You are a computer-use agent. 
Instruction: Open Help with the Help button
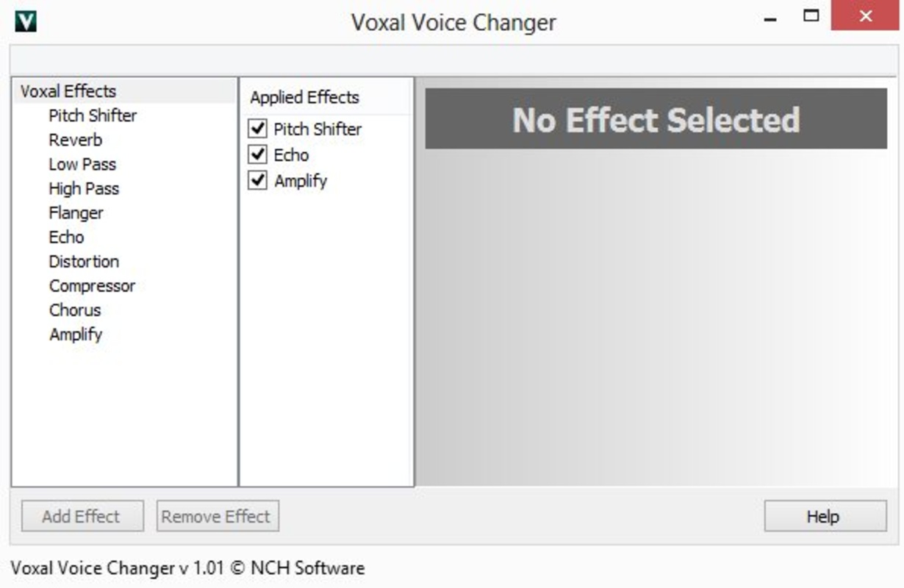pyautogui.click(x=825, y=517)
